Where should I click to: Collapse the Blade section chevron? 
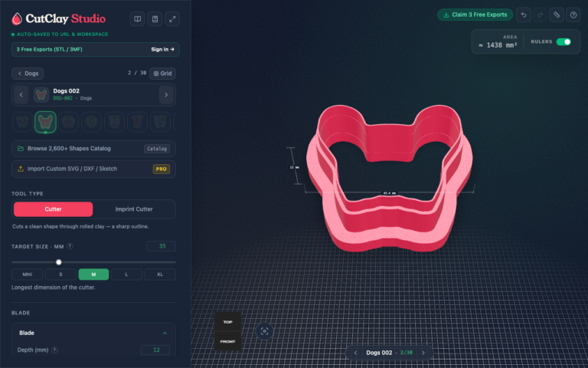pyautogui.click(x=165, y=333)
